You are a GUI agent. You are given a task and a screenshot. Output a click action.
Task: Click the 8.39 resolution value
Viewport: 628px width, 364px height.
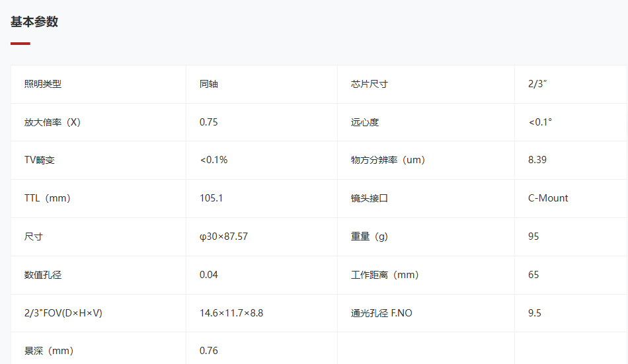(x=537, y=160)
